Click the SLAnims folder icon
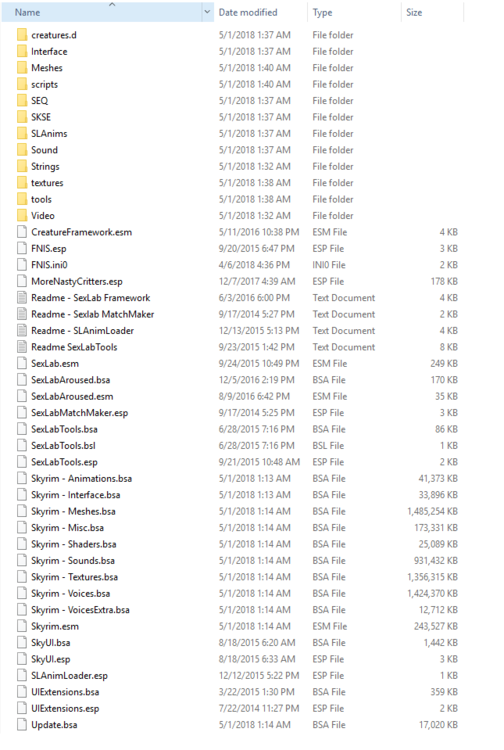The width and height of the screenshot is (504, 750). pos(22,133)
